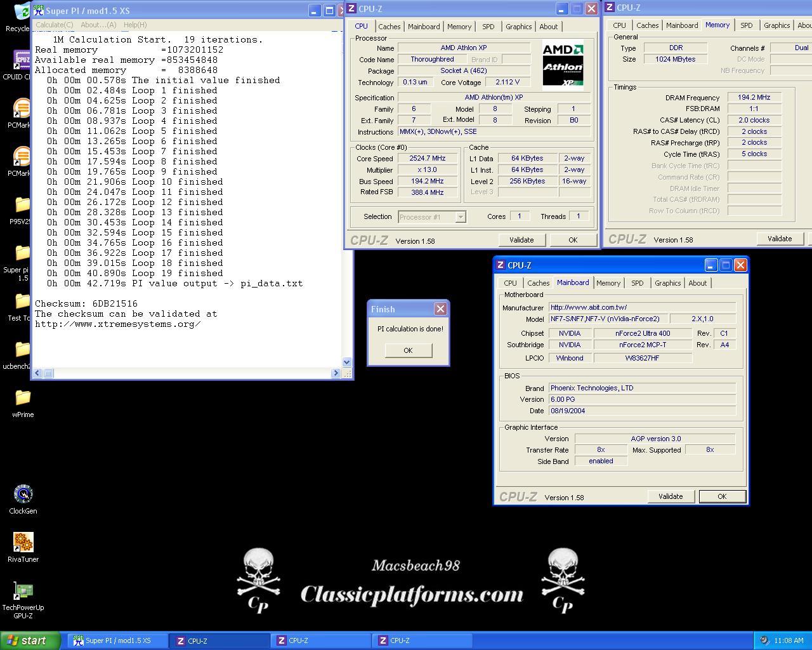Switch to Caches tab in CPU window
The width and height of the screenshot is (812, 650).
(x=390, y=27)
